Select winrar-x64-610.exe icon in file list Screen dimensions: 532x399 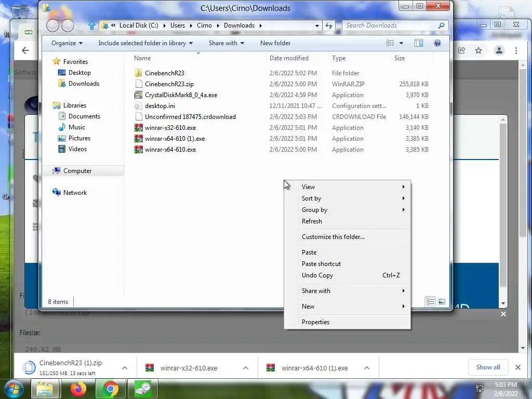[138, 150]
